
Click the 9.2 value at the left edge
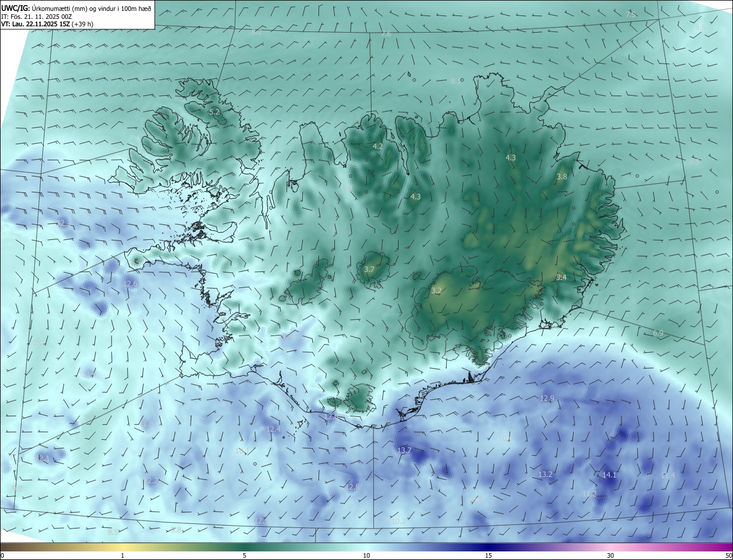17,488
